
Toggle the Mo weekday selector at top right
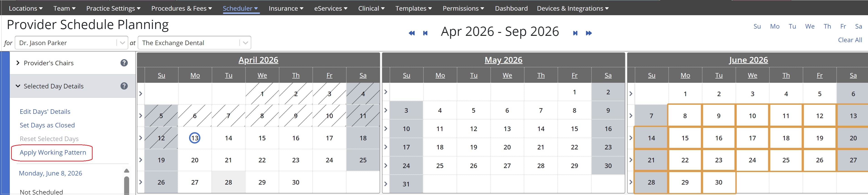pyautogui.click(x=774, y=26)
